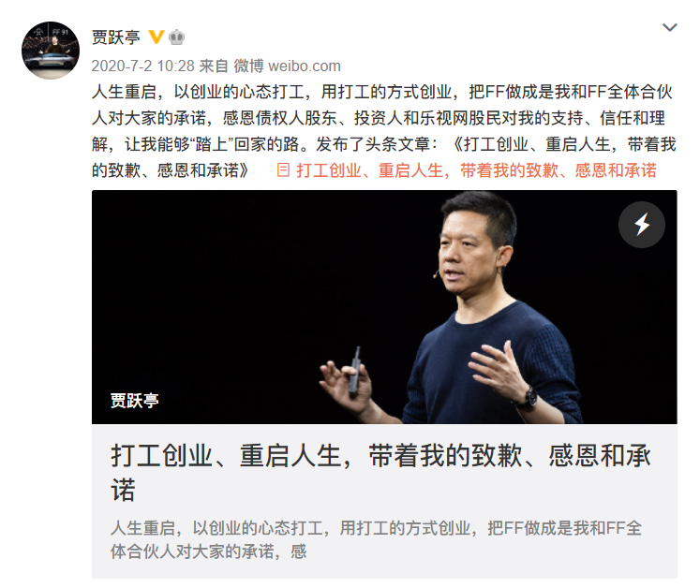Click the second line 诺 of card headline
The image size is (700, 588).
[123, 490]
